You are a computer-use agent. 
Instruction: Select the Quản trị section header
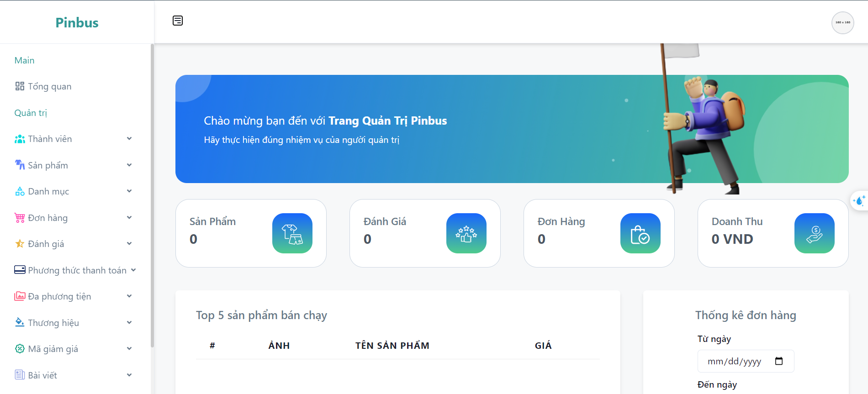click(x=31, y=113)
